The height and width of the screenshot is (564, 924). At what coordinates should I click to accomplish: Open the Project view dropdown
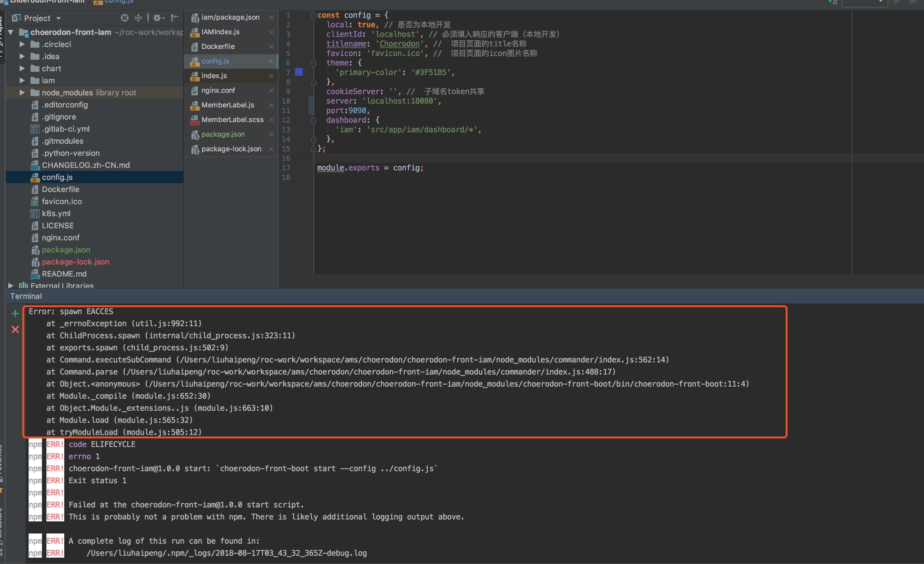click(36, 18)
